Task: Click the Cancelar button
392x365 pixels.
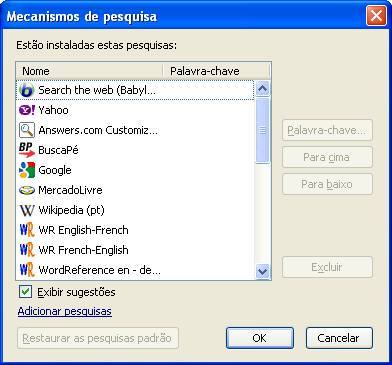Action: tap(339, 338)
